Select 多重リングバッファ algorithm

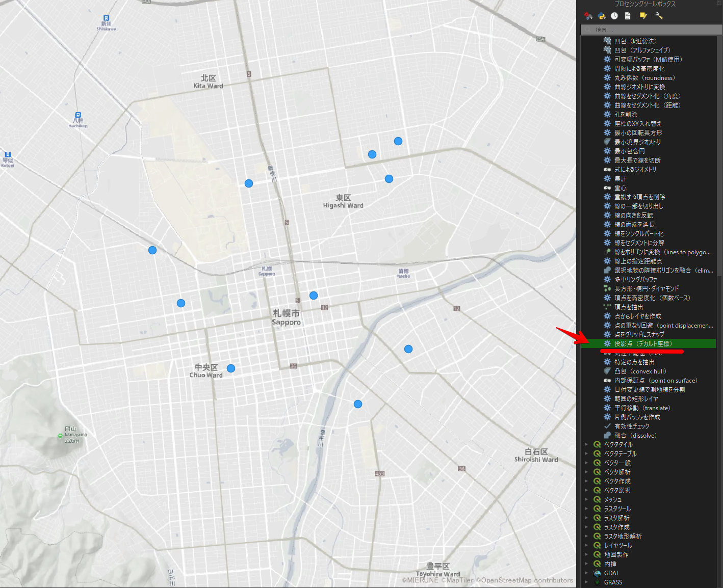coord(636,279)
